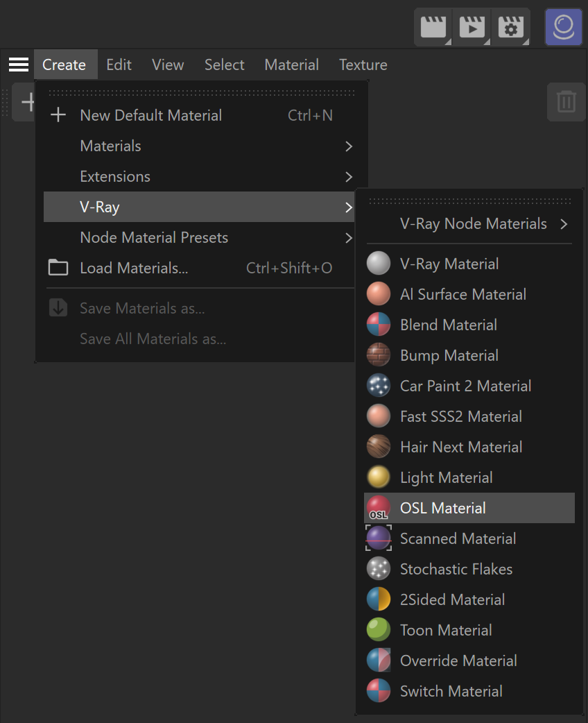Choose the Hair Next Material swatch
588x723 pixels.
point(379,446)
